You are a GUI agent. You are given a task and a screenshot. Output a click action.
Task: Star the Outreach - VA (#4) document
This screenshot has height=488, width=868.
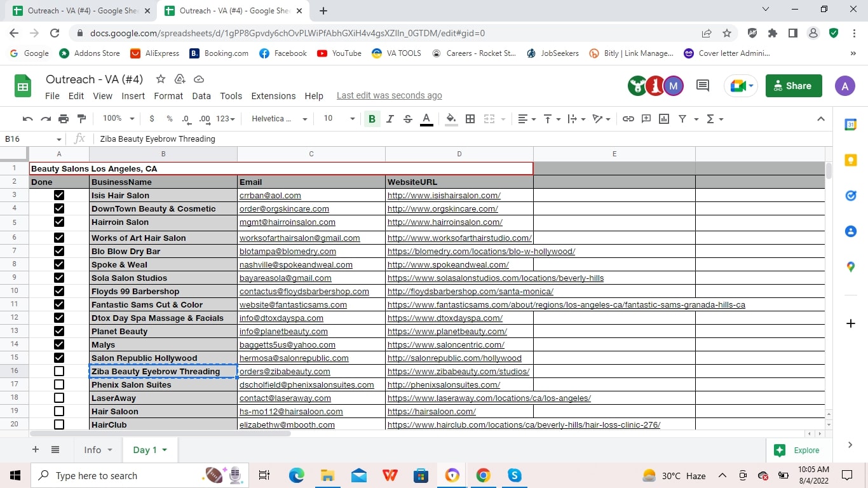tap(161, 79)
